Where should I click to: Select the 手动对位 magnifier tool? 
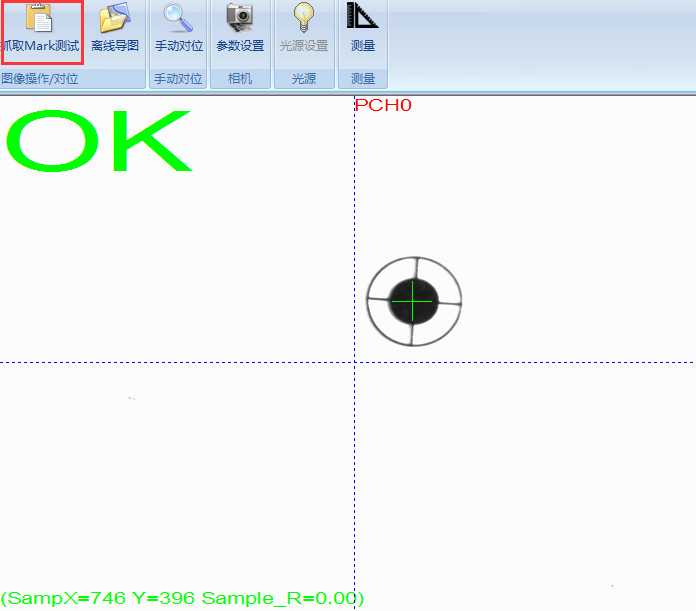178,19
